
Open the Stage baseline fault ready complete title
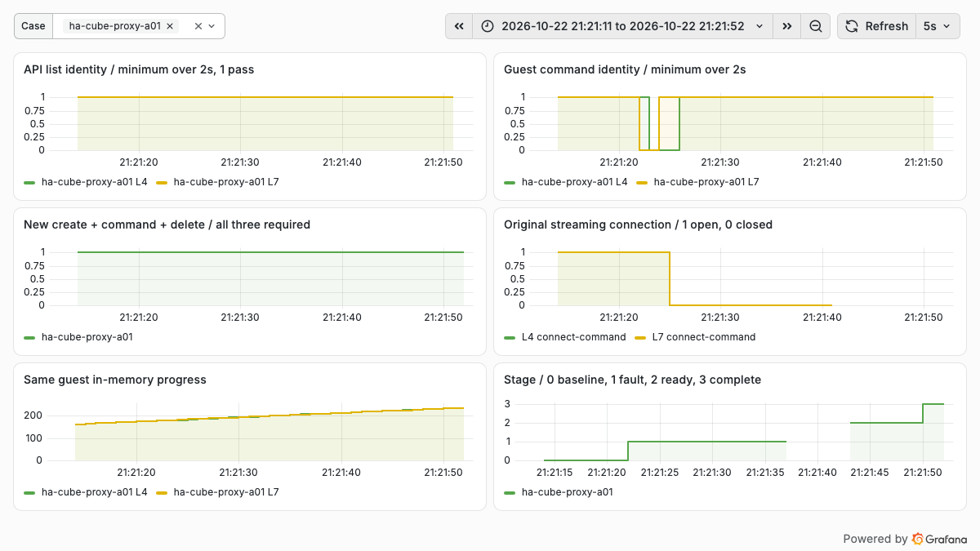pyautogui.click(x=632, y=380)
